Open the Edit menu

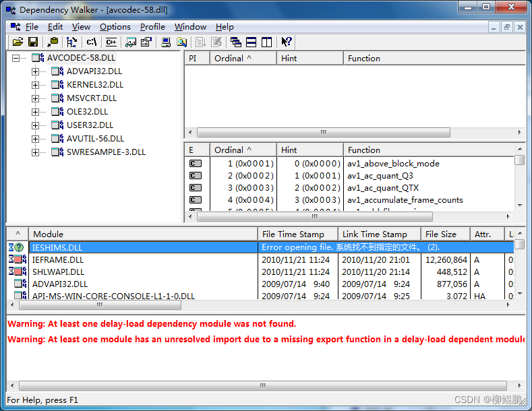(x=55, y=27)
